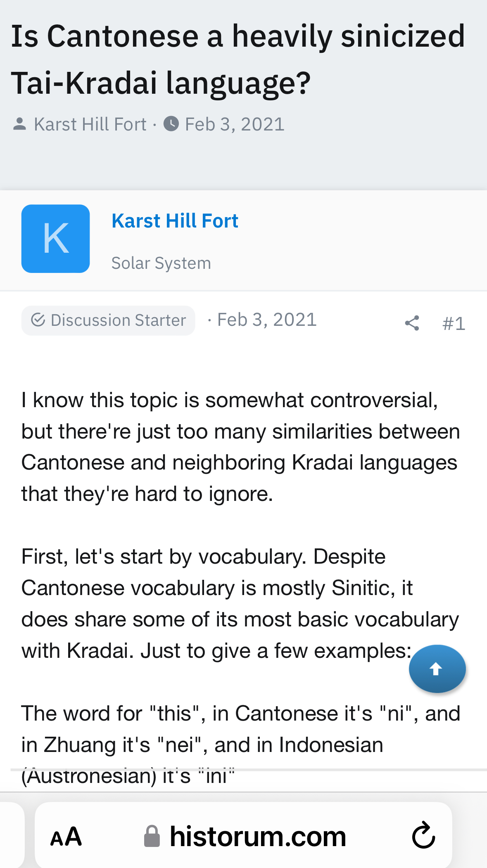Image resolution: width=487 pixels, height=868 pixels.
Task: Tap the adjacent tab edge beside address bar
Action: pos(12,836)
